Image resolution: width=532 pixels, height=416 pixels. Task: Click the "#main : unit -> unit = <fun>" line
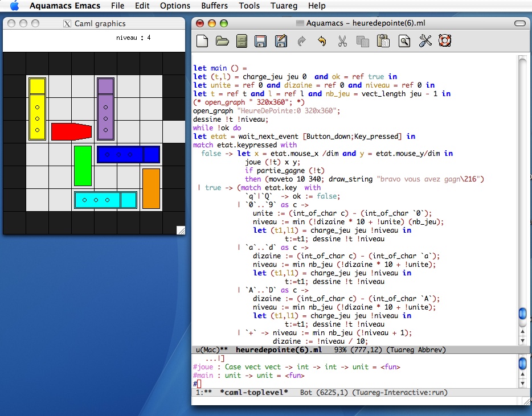tap(249, 376)
